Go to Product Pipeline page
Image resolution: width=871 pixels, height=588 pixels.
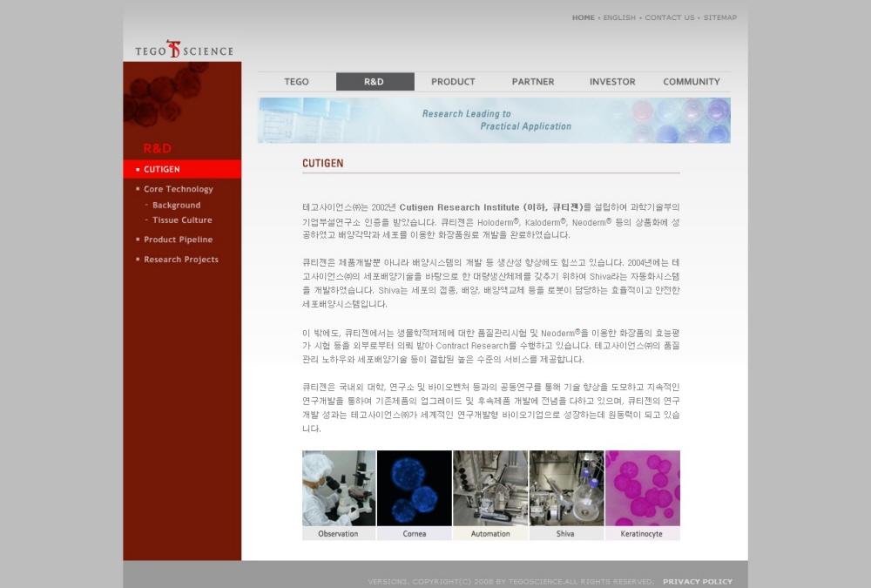178,240
